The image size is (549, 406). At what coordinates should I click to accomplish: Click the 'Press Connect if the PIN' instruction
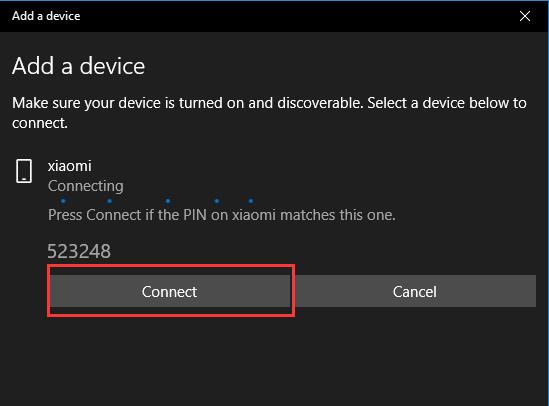coord(222,215)
